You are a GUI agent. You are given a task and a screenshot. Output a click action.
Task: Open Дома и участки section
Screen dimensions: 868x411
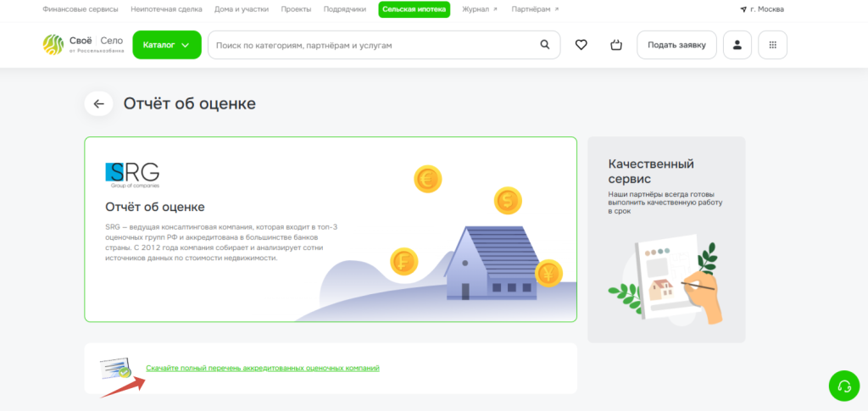click(242, 9)
